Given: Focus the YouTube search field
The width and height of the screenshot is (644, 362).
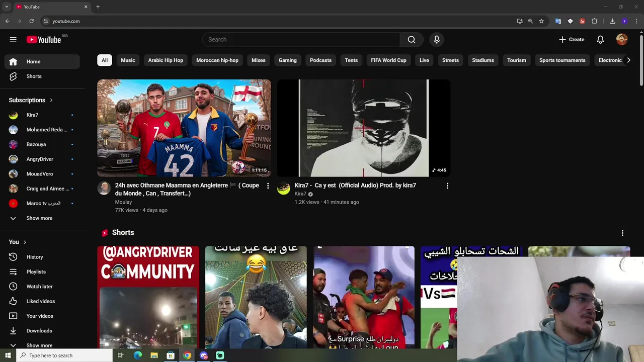Looking at the screenshot, I should click(x=301, y=40).
